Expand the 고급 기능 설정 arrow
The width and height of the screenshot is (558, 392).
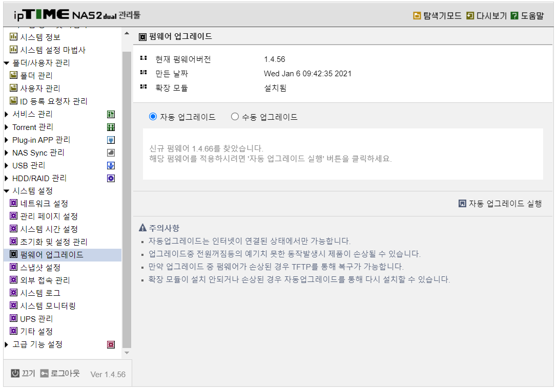click(7, 344)
